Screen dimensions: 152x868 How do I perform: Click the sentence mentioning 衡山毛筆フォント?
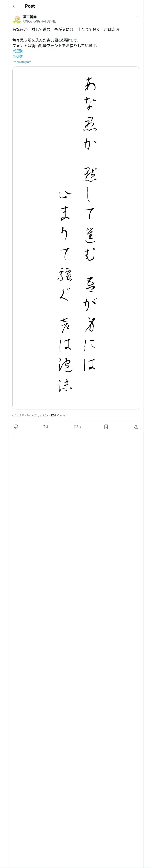[56, 46]
